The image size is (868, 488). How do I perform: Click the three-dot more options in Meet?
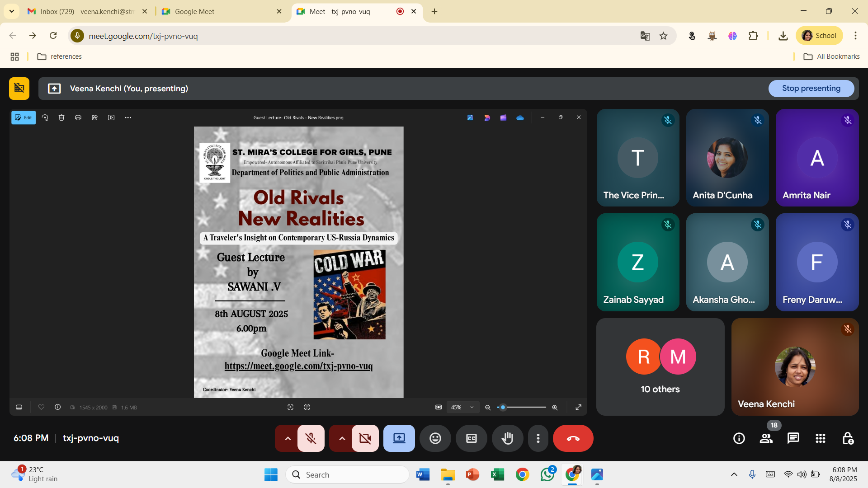pyautogui.click(x=538, y=438)
